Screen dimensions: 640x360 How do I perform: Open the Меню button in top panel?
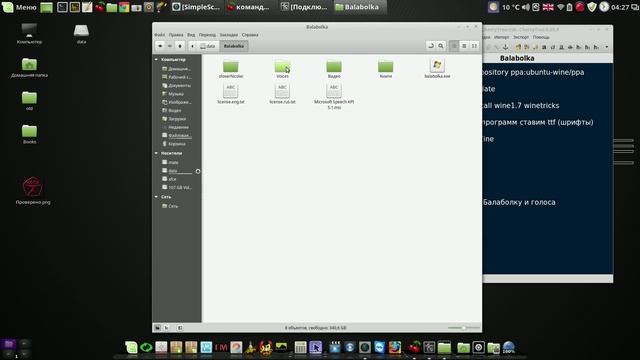[20, 7]
